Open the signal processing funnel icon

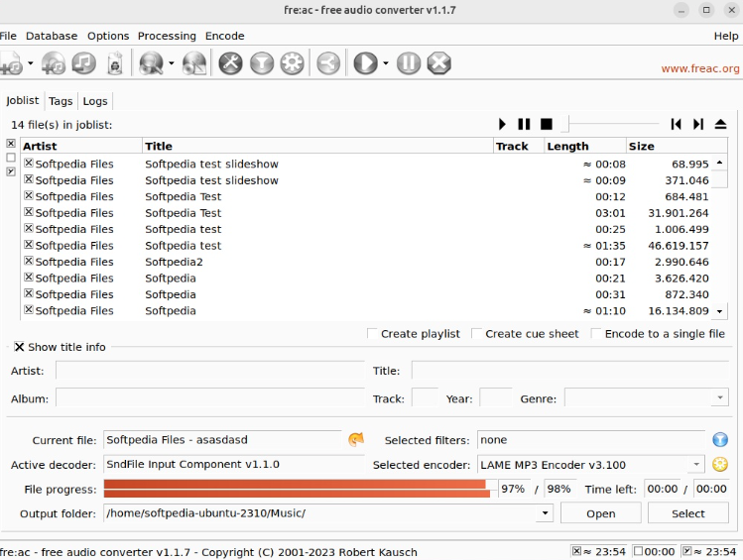262,63
